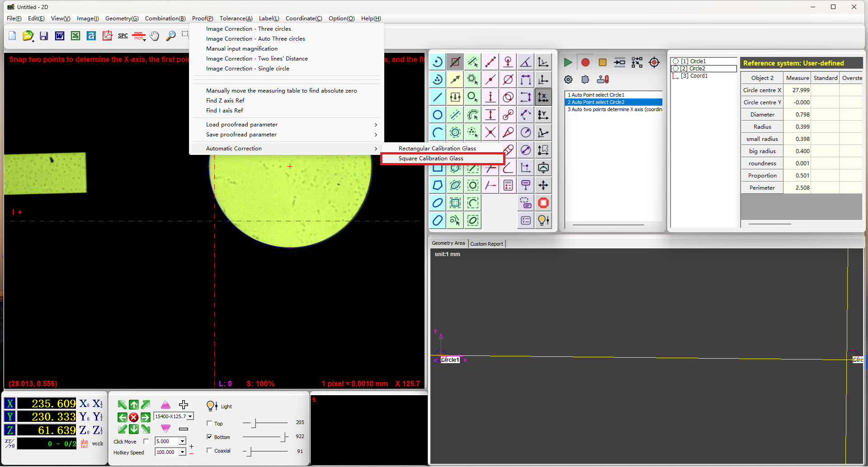The image size is (868, 467).
Task: Open the Hotkey Speed 100.000 dropdown
Action: [183, 452]
